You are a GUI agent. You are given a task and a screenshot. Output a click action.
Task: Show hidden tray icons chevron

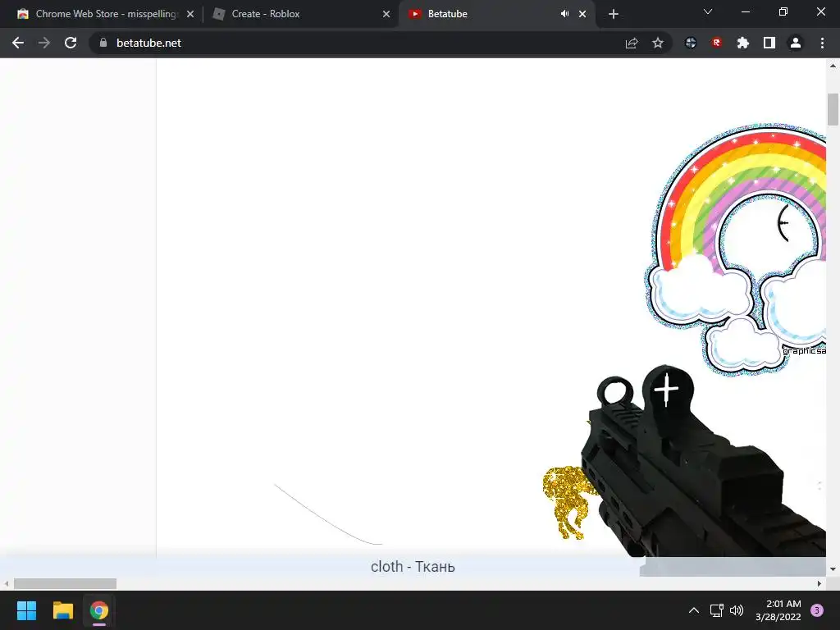point(694,610)
